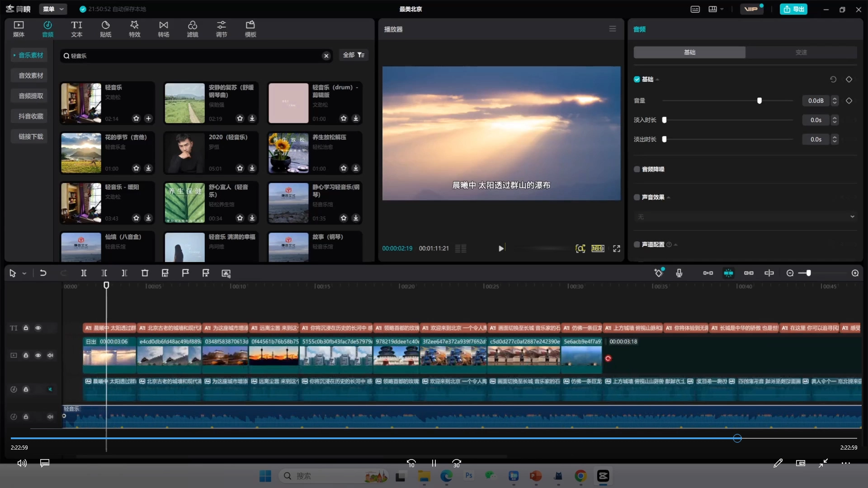Open the Stickers (贴纸) panel
Screen dimensions: 868x488
pos(105,29)
